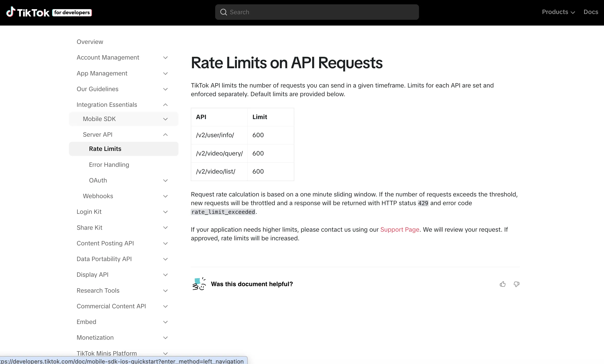Viewport: 604px width, 364px height.
Task: Expand the Share Kit chevron
Action: coord(165,228)
